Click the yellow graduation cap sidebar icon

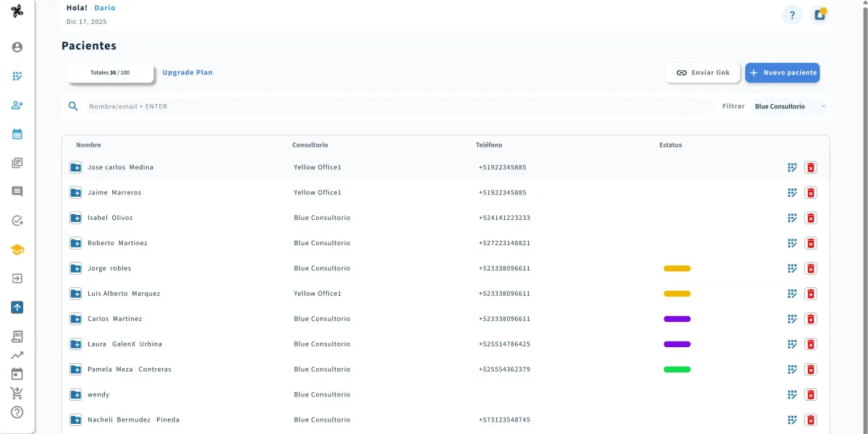(17, 249)
